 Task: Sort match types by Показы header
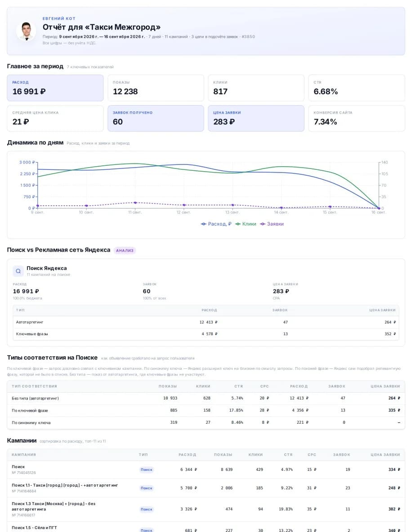167,386
